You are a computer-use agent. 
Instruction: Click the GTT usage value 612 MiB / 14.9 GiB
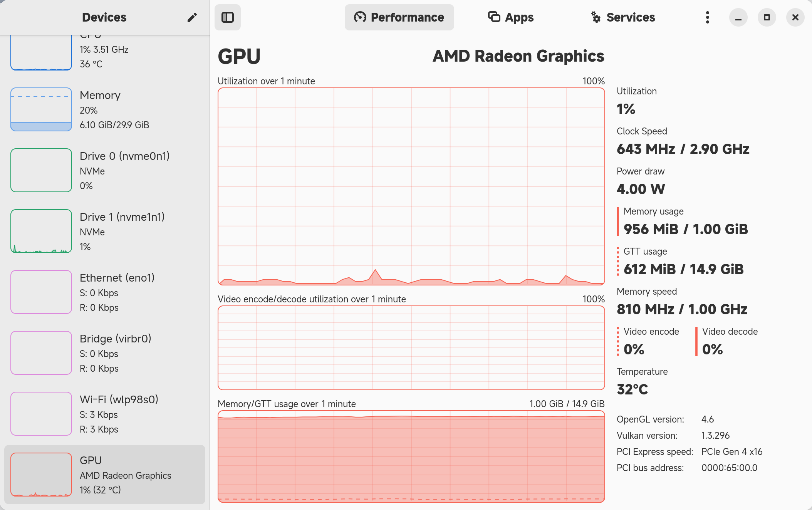683,269
